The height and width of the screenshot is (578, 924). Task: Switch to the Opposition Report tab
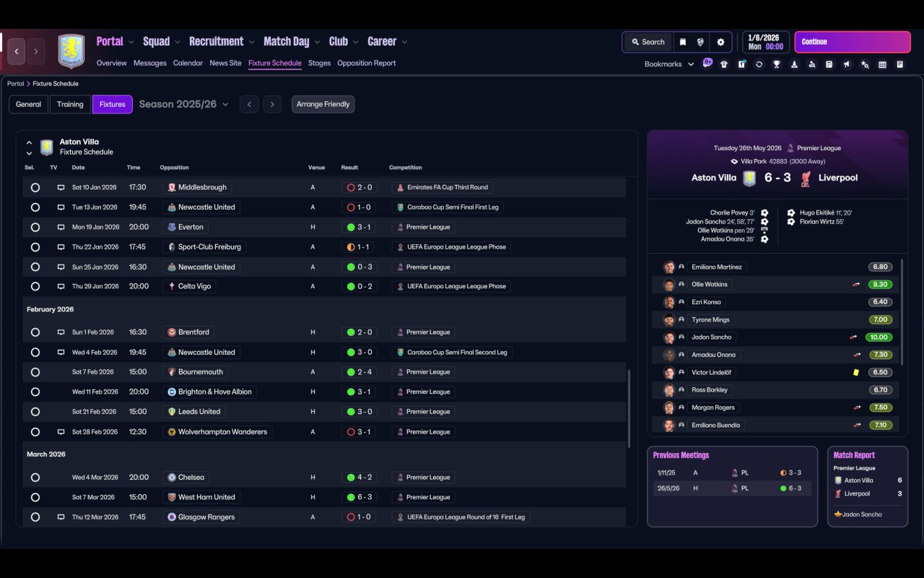click(x=367, y=63)
